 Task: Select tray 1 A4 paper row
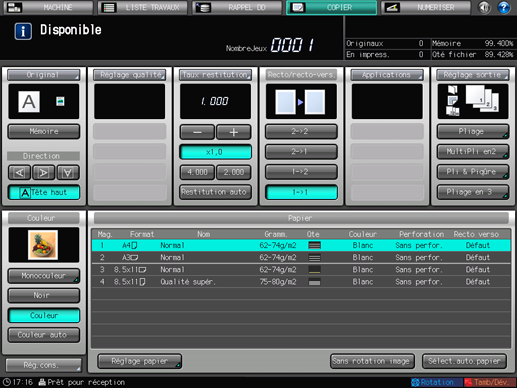(301, 245)
